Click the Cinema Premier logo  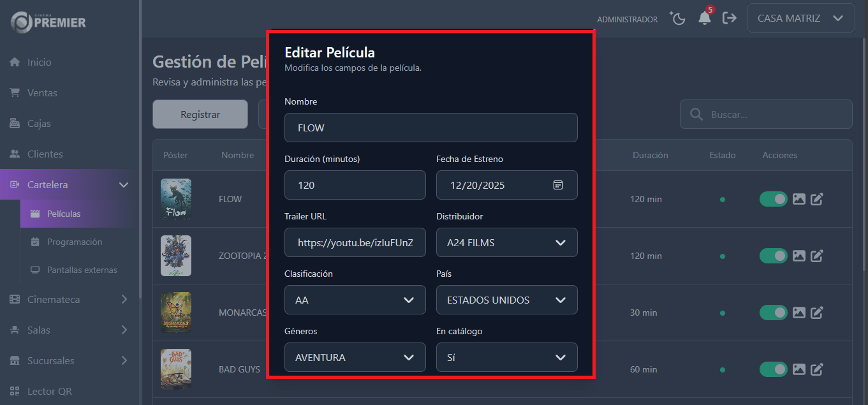pos(47,22)
